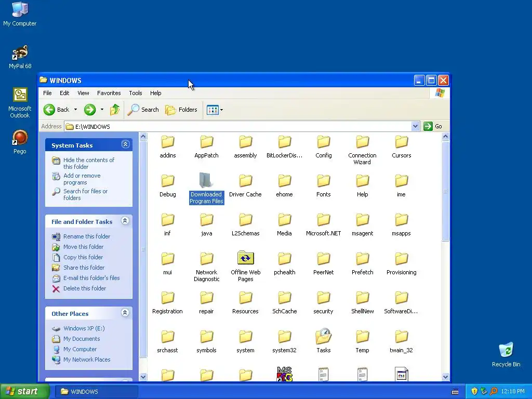This screenshot has height=399, width=532.
Task: Click the magnifier tray icon
Action: (494, 392)
